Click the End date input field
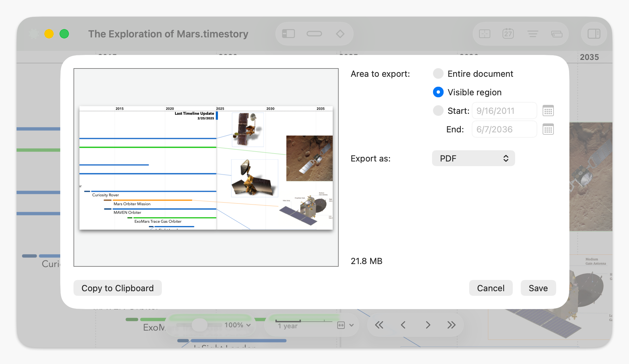Viewport: 629px width, 364px height. tap(504, 129)
